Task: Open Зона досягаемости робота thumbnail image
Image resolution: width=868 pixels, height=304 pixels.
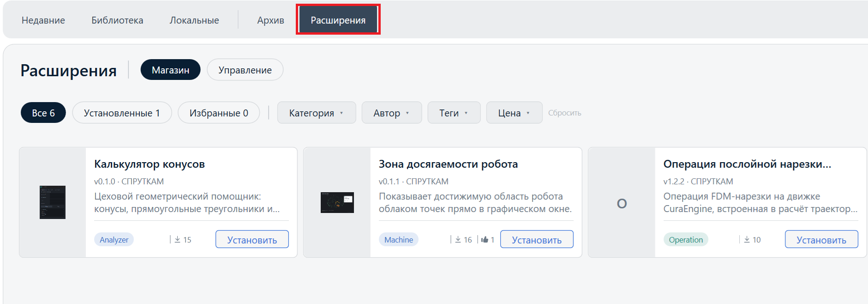Action: pos(337,202)
